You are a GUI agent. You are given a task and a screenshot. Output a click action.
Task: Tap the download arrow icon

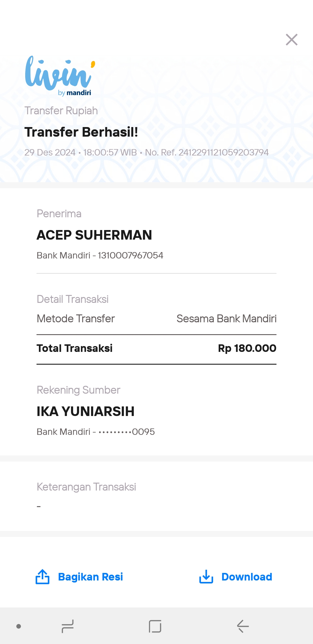point(206,577)
